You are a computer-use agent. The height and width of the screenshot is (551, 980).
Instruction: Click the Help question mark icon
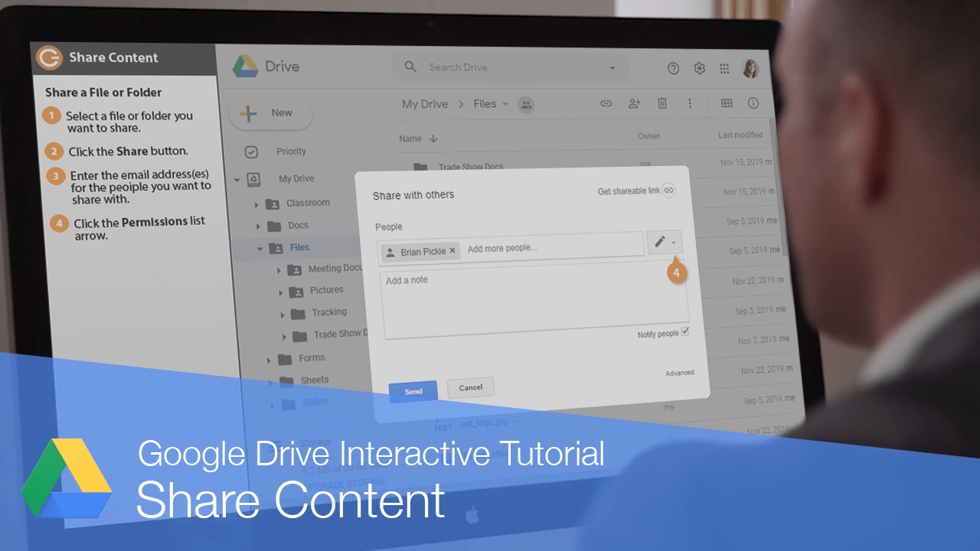click(x=673, y=68)
